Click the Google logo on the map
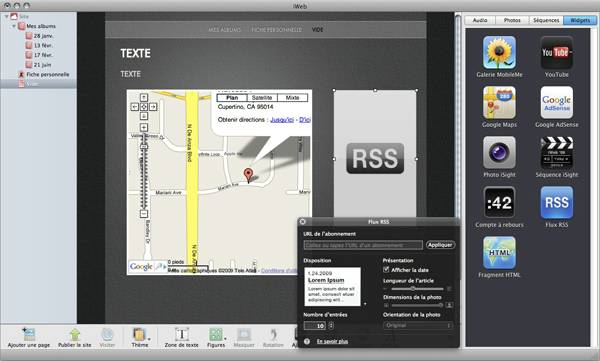Viewport: 600px width, 361px height. (141, 266)
